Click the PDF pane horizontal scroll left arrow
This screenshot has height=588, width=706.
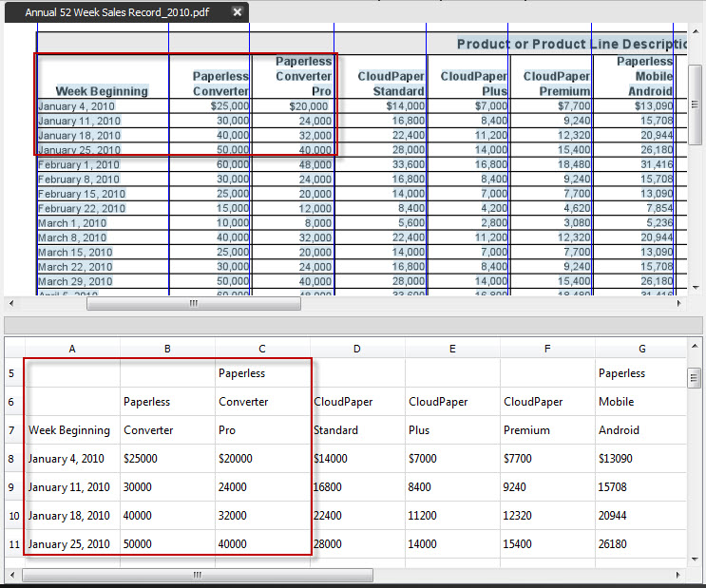[11, 303]
